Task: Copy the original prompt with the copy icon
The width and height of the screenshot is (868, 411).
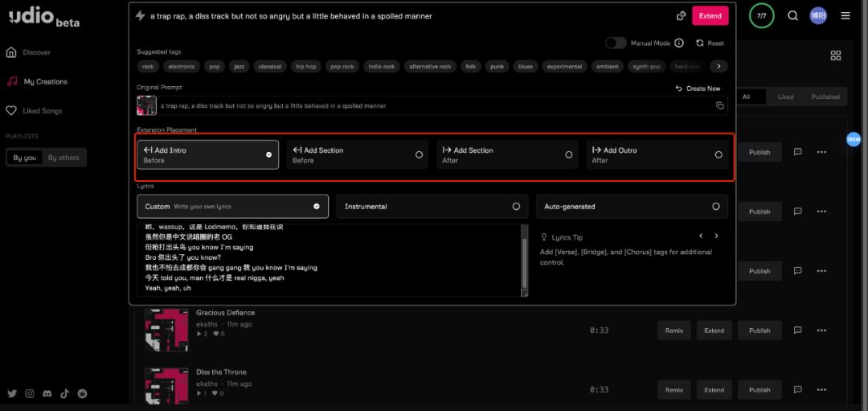Action: click(x=719, y=105)
